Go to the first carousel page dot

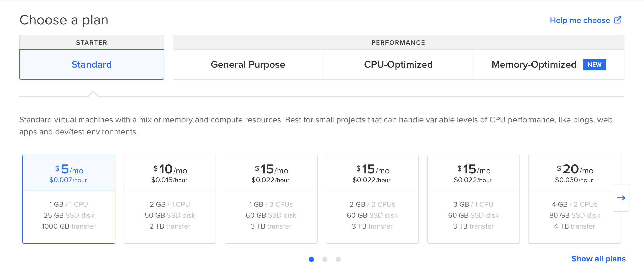point(311,259)
